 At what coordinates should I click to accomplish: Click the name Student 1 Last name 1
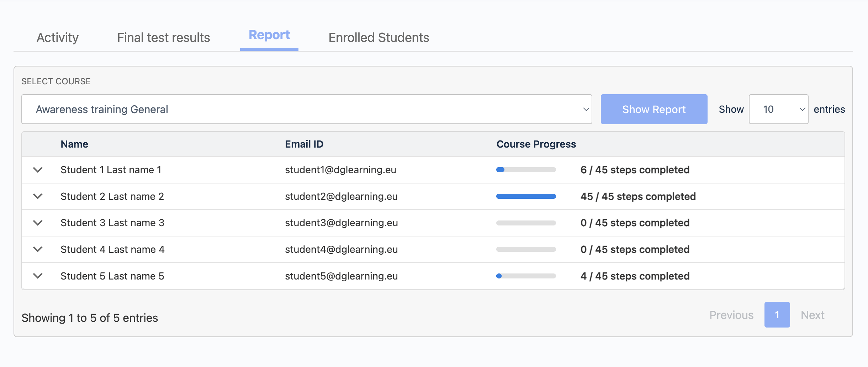(x=111, y=170)
